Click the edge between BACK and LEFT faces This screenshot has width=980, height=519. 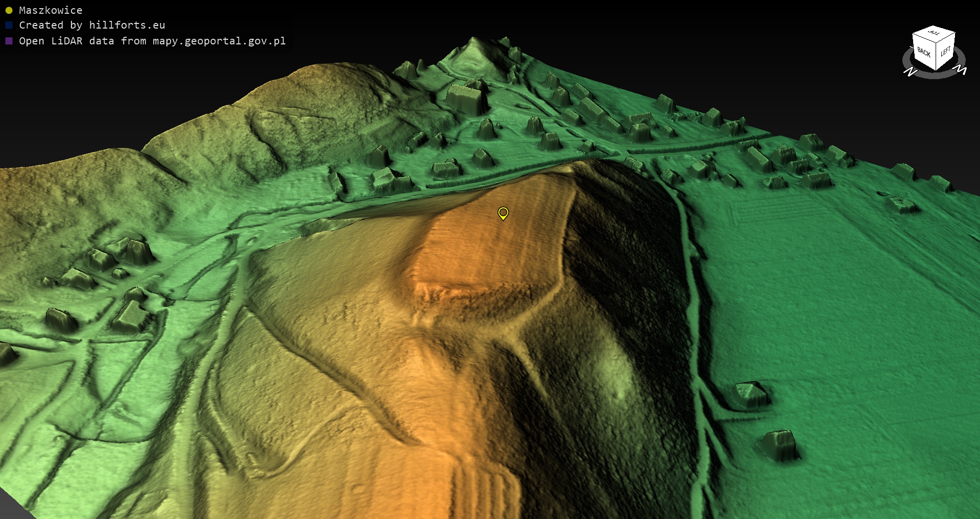(936, 56)
